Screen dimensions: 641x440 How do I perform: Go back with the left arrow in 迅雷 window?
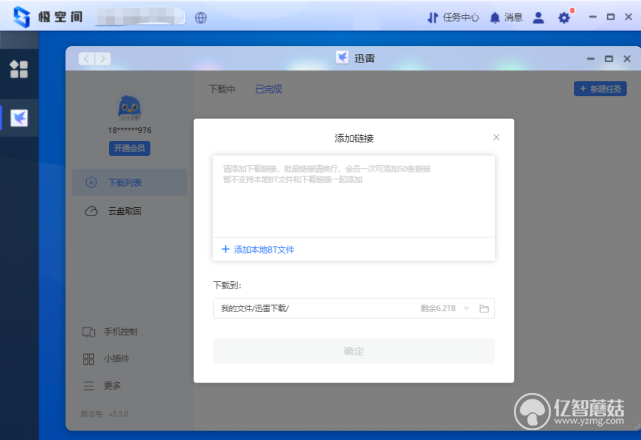pyautogui.click(x=87, y=59)
